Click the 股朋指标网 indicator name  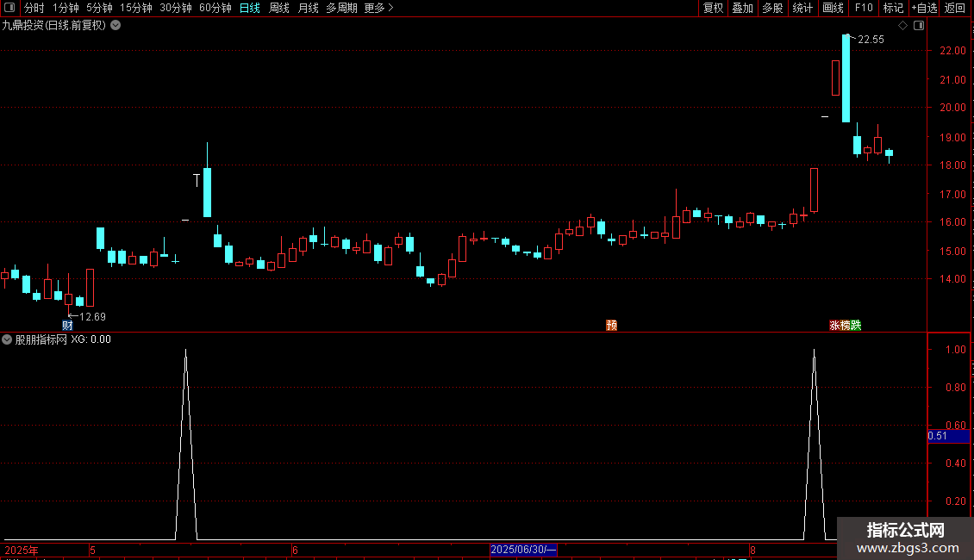pyautogui.click(x=41, y=339)
